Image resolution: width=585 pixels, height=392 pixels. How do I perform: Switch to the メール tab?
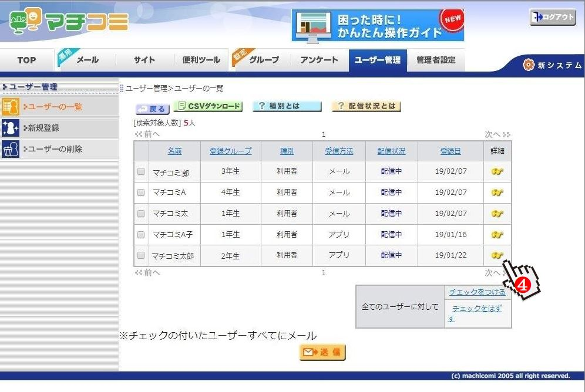pyautogui.click(x=87, y=60)
